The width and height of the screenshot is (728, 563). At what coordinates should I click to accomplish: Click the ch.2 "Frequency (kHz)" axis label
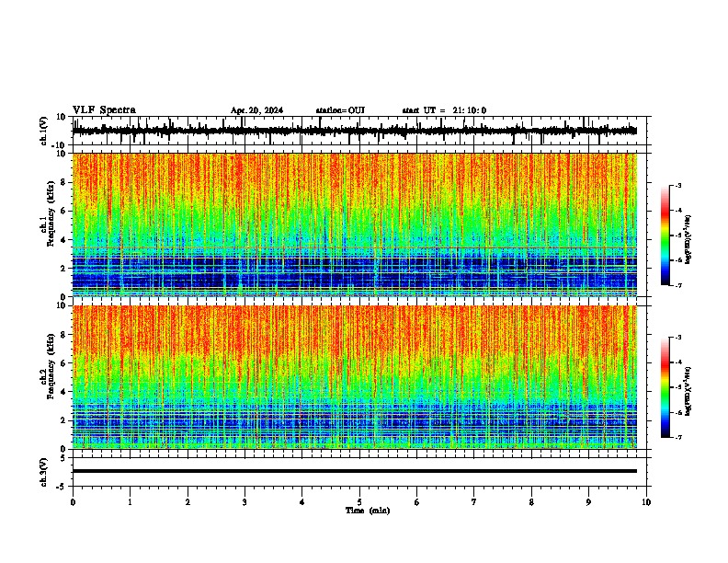tap(51, 366)
